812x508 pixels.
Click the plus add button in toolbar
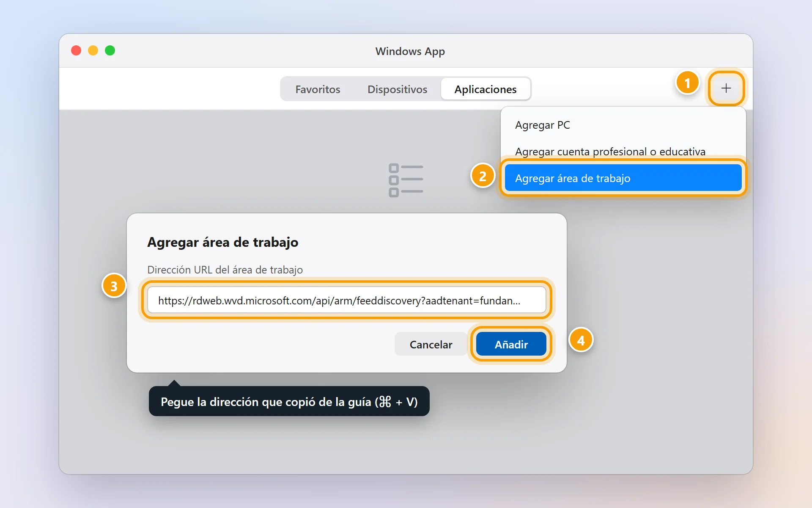[x=726, y=88]
